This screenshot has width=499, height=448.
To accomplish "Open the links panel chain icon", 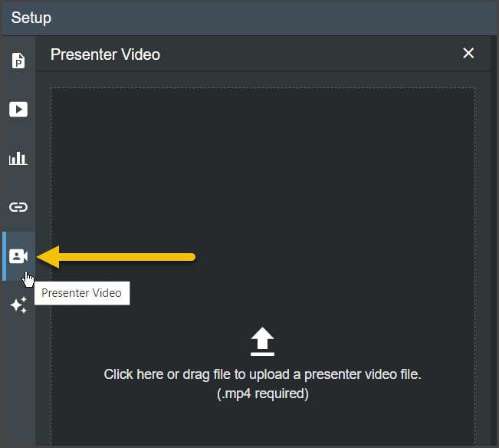I will [18, 207].
